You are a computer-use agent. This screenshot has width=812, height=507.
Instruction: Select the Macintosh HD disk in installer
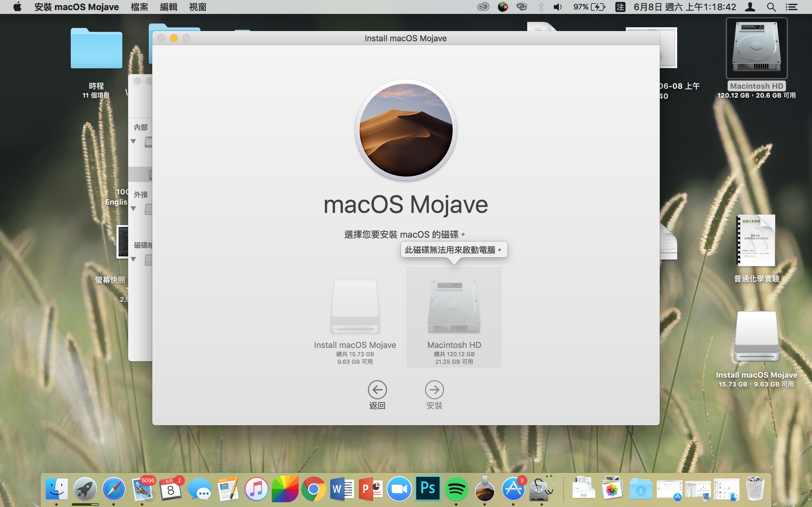454,307
